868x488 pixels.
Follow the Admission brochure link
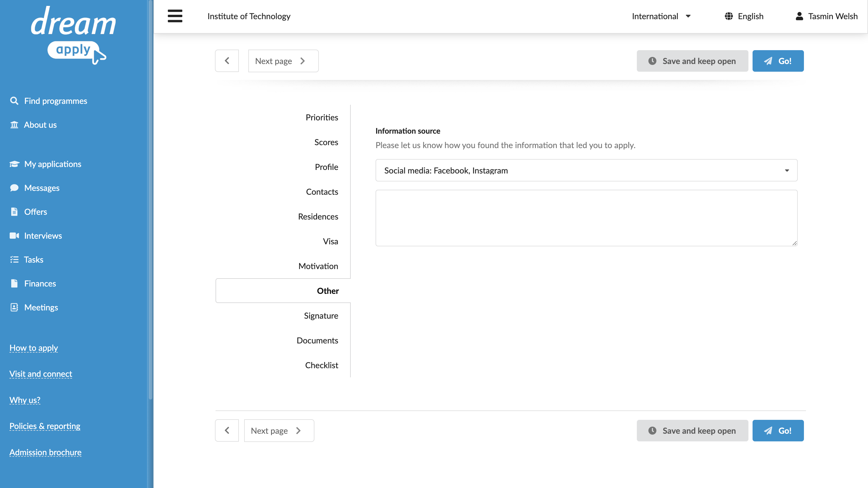tap(45, 452)
